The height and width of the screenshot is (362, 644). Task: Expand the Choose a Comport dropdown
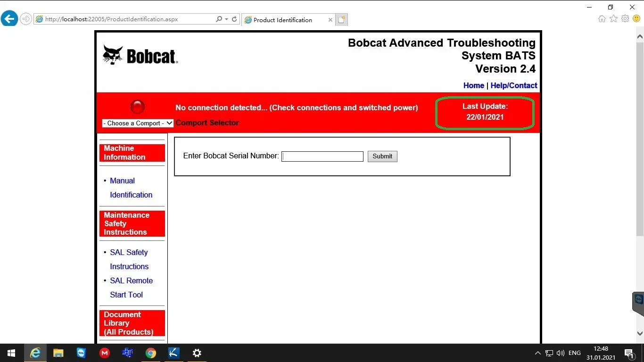138,123
